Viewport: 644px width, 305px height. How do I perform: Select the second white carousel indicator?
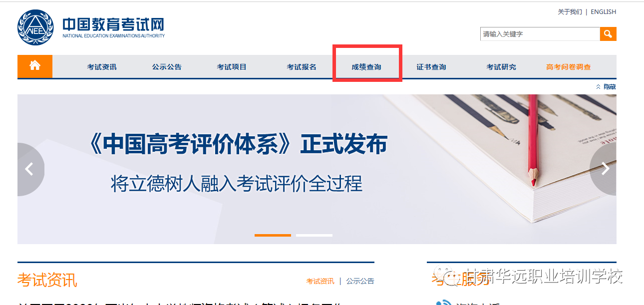(314, 235)
